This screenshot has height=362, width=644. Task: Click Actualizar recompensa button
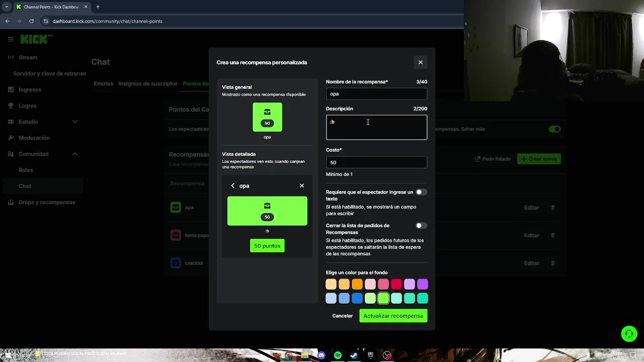pyautogui.click(x=393, y=316)
